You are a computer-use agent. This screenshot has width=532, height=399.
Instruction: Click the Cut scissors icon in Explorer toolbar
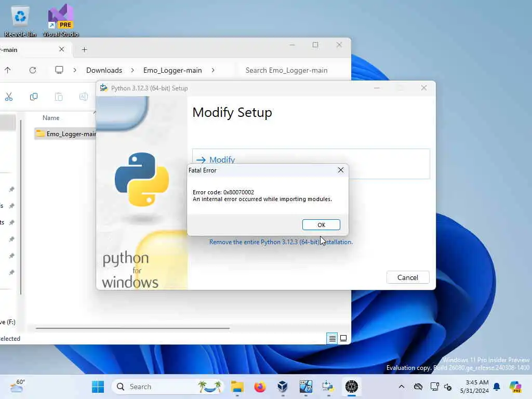pyautogui.click(x=9, y=97)
